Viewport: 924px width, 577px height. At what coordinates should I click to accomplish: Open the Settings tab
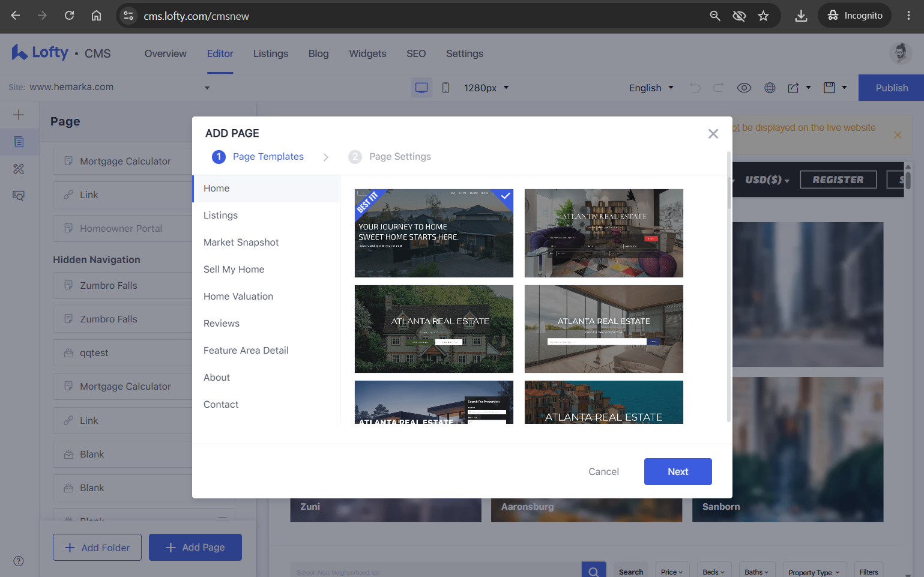coord(465,53)
